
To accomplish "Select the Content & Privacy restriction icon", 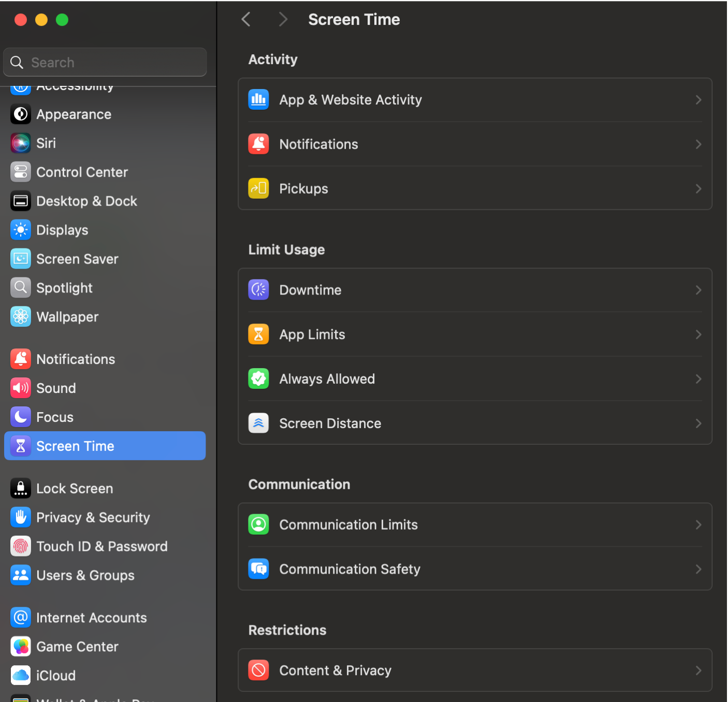I will (258, 670).
